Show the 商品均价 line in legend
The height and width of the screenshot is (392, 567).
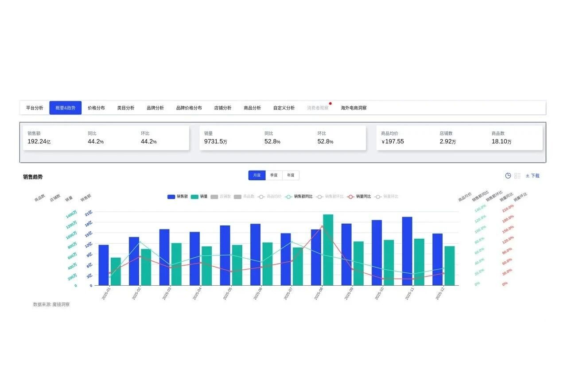click(269, 197)
